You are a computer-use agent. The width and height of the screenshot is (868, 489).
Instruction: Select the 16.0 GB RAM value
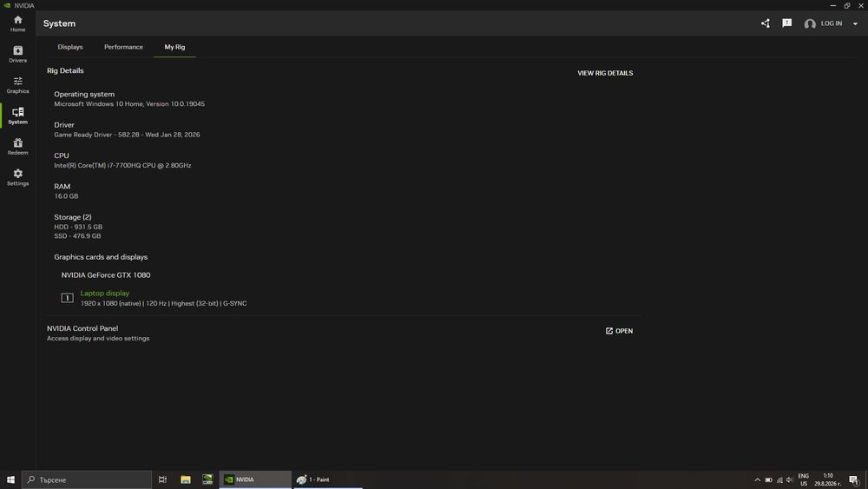pos(66,196)
